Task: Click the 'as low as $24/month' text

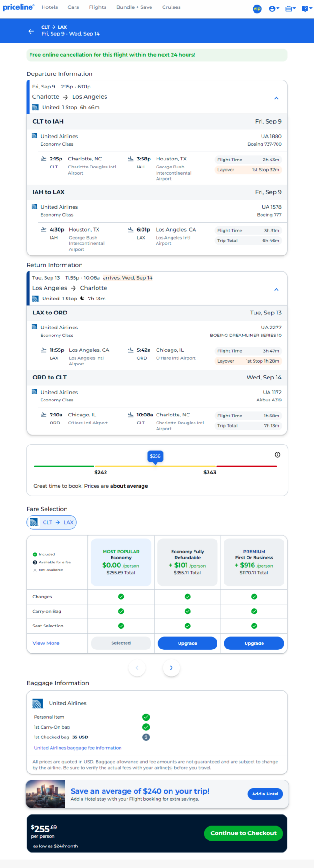Action: coord(55,846)
